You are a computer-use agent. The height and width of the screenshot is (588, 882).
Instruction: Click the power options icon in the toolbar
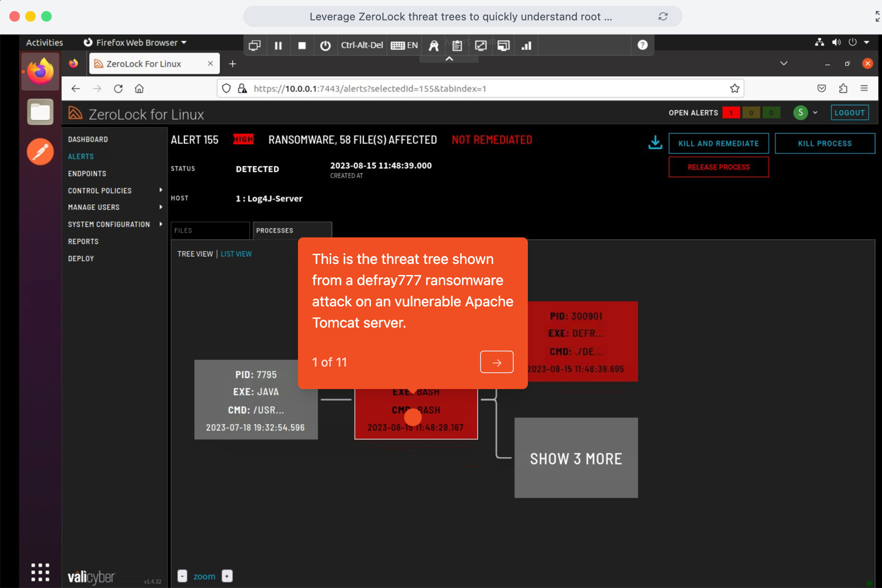tap(325, 45)
